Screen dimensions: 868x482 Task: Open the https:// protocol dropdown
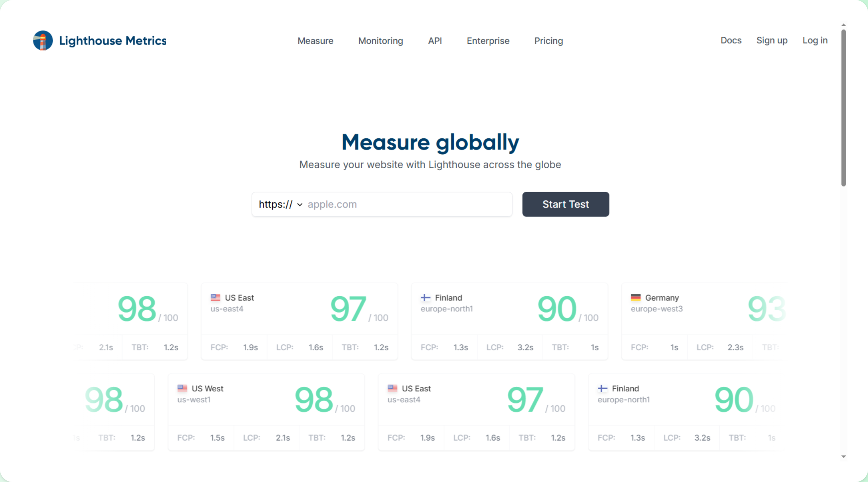[x=280, y=204]
